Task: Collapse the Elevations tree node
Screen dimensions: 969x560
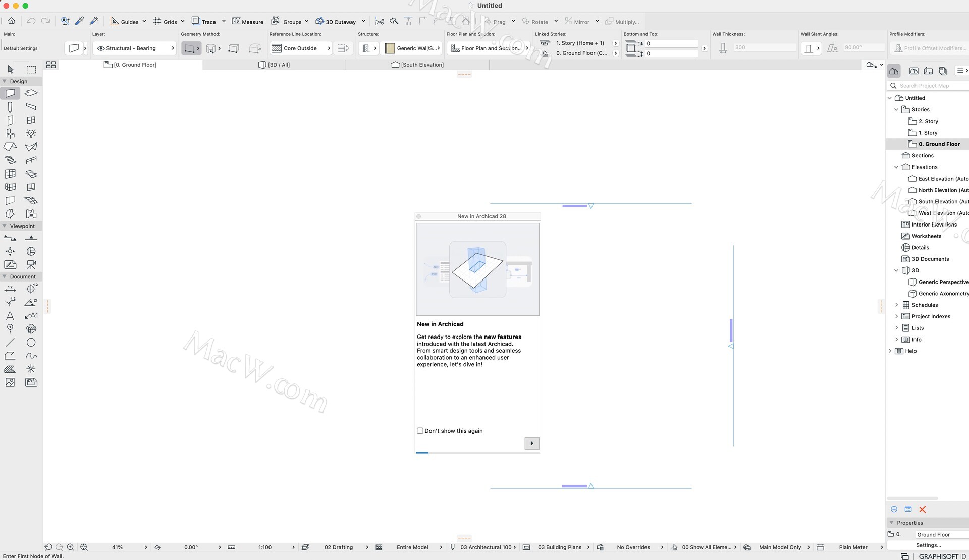Action: click(896, 167)
